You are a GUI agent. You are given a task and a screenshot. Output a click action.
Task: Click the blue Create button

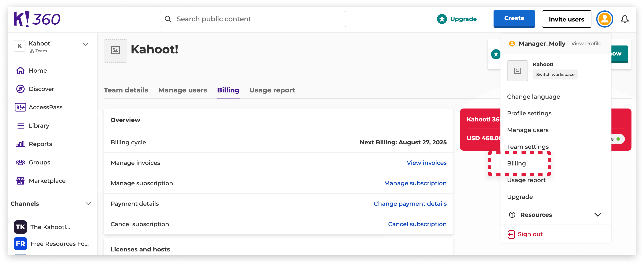pyautogui.click(x=514, y=19)
